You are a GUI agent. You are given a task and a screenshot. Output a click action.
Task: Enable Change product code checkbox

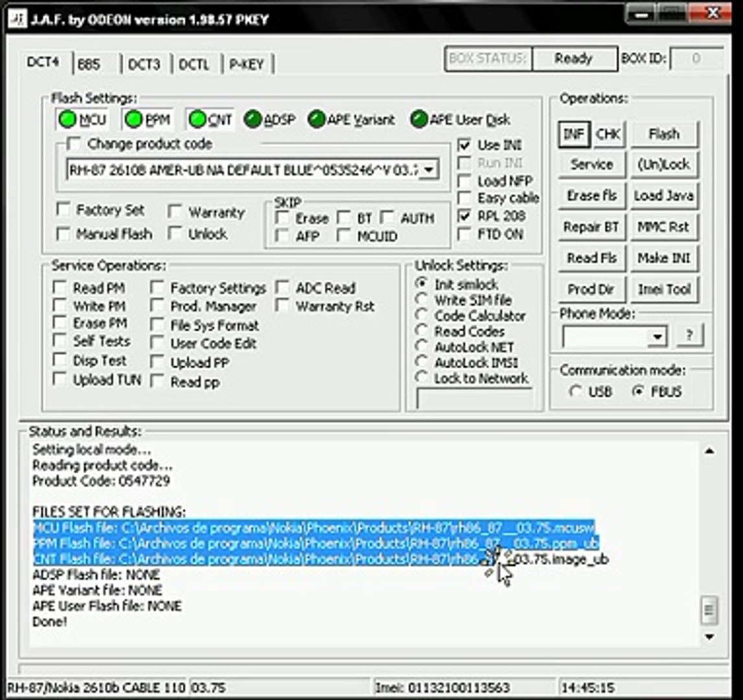pos(73,143)
